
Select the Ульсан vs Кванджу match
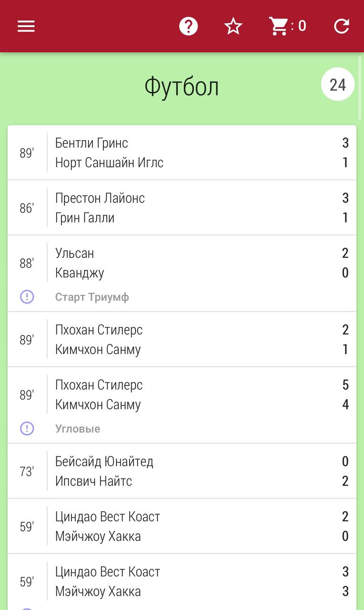[x=182, y=274]
